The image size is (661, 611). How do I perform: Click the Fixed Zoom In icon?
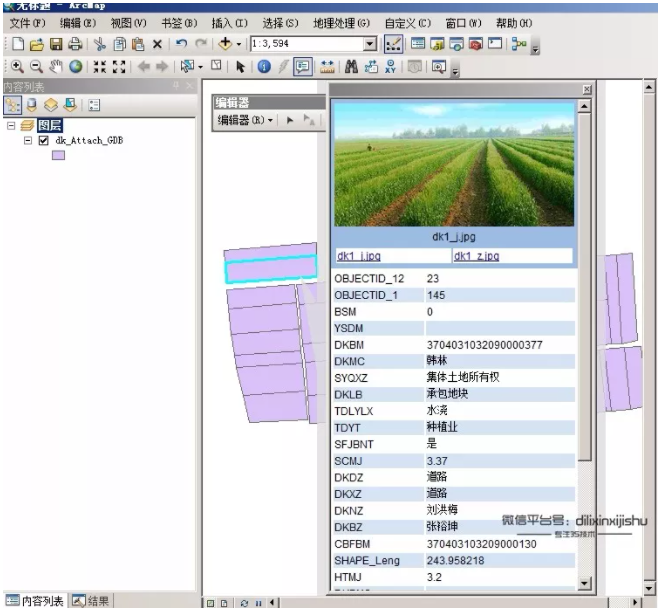click(100, 66)
